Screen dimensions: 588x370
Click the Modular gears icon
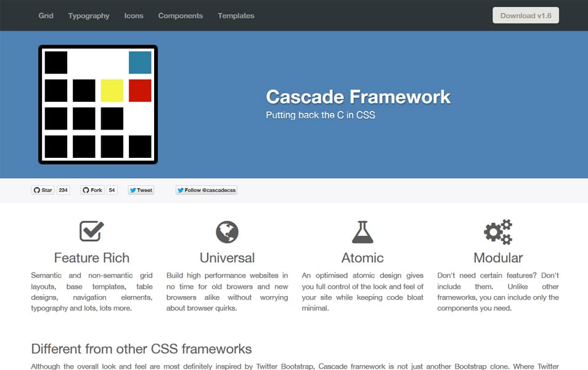click(x=498, y=232)
